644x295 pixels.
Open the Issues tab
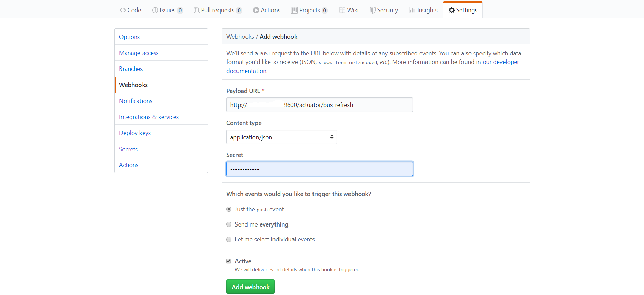pyautogui.click(x=168, y=10)
